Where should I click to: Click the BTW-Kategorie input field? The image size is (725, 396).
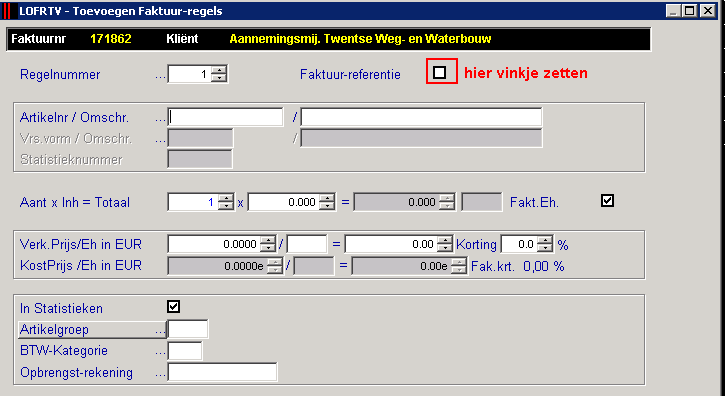click(184, 351)
